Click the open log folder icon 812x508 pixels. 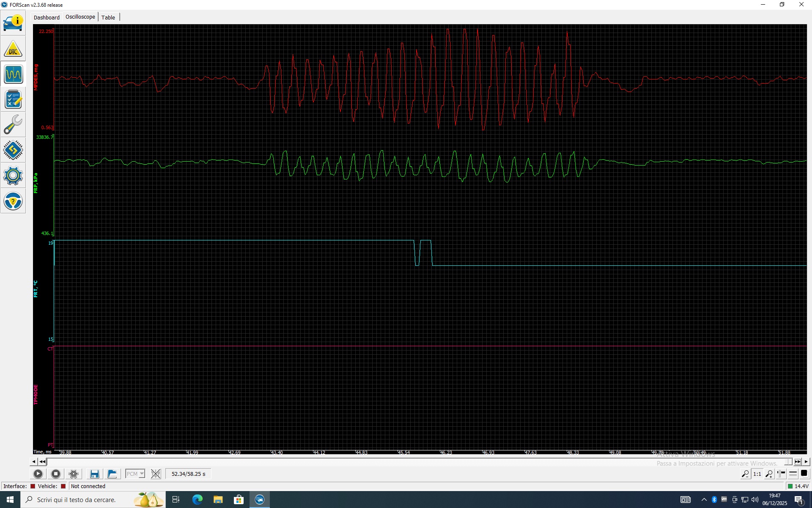(112, 474)
